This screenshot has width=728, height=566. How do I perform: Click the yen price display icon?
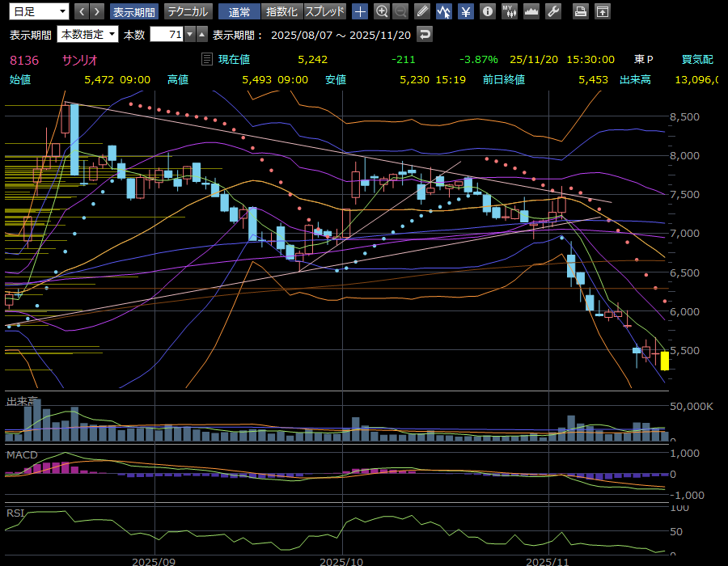(x=466, y=11)
